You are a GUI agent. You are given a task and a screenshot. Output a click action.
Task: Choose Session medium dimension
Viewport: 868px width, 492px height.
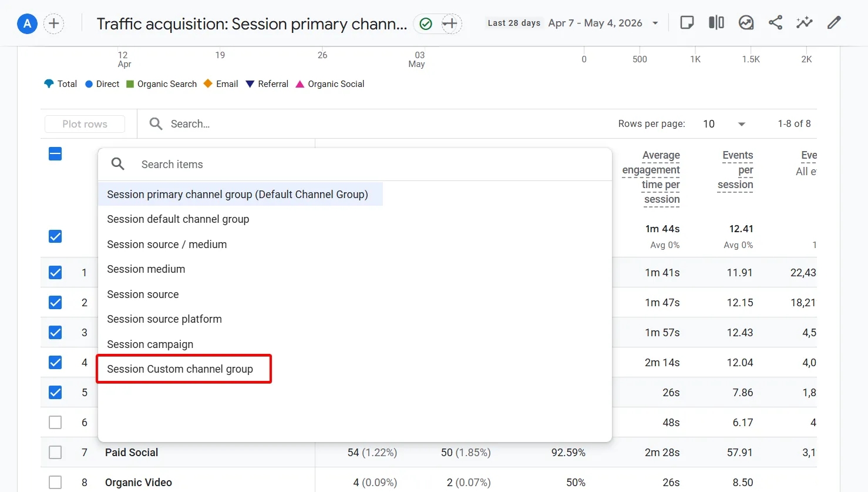[146, 269]
